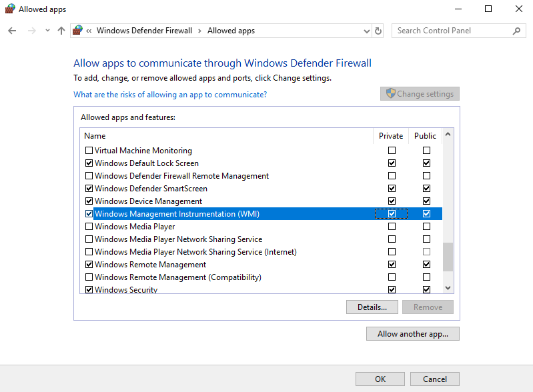Uncheck Public for Windows Defender SmartScreen
This screenshot has width=533, height=392.
[x=427, y=188]
